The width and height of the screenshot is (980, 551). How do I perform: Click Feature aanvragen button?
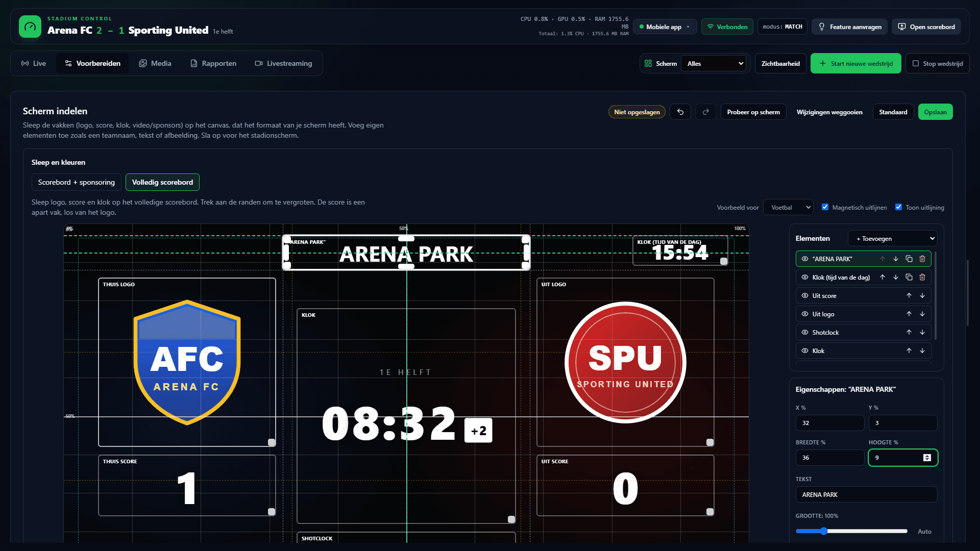850,27
